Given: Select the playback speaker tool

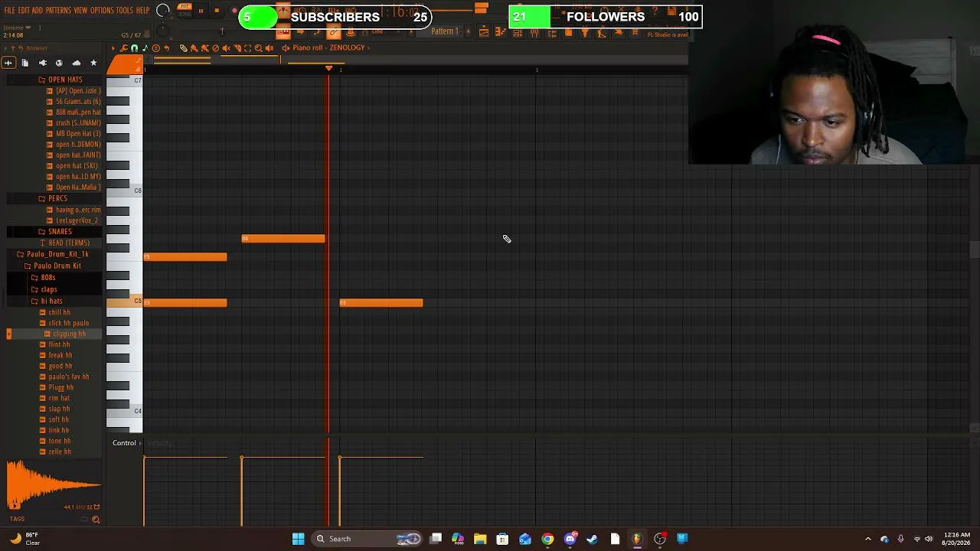Looking at the screenshot, I should click(x=269, y=48).
